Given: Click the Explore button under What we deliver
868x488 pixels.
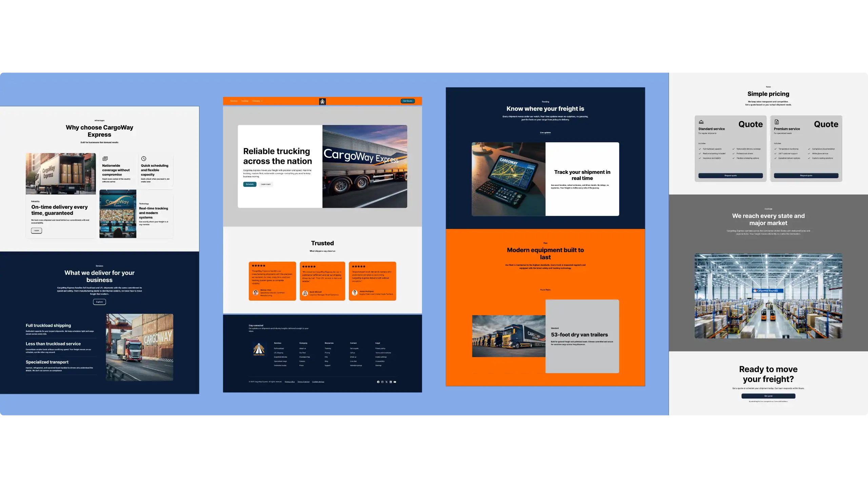Looking at the screenshot, I should click(99, 302).
